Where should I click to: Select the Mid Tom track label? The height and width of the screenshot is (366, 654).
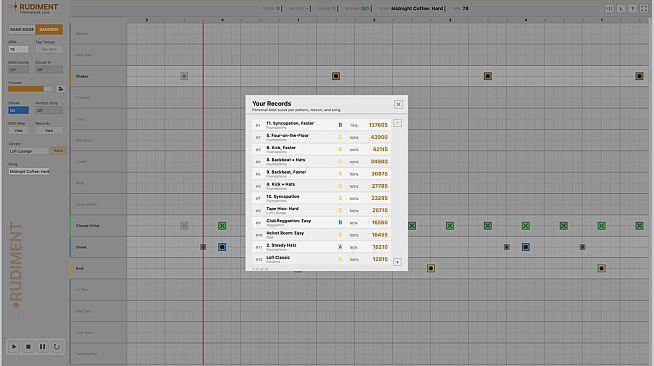pos(83,311)
